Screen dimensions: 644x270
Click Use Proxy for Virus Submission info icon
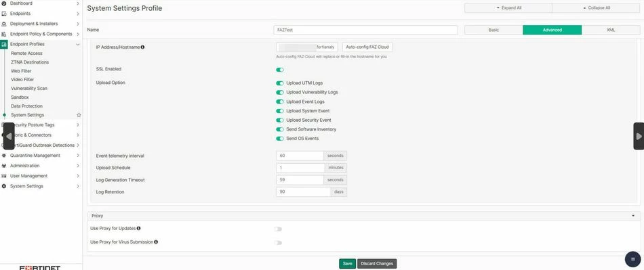pos(156,242)
